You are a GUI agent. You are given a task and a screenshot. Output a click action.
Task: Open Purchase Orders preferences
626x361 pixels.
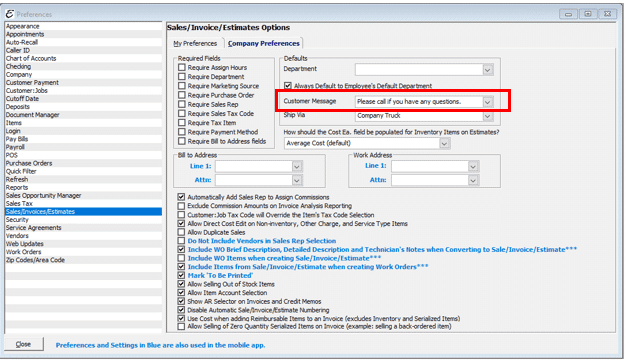[83, 163]
